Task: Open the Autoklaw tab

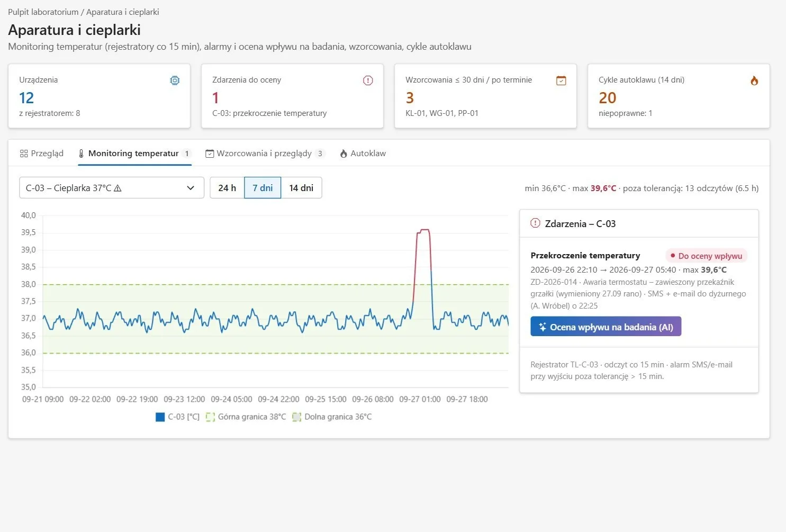Action: point(363,154)
